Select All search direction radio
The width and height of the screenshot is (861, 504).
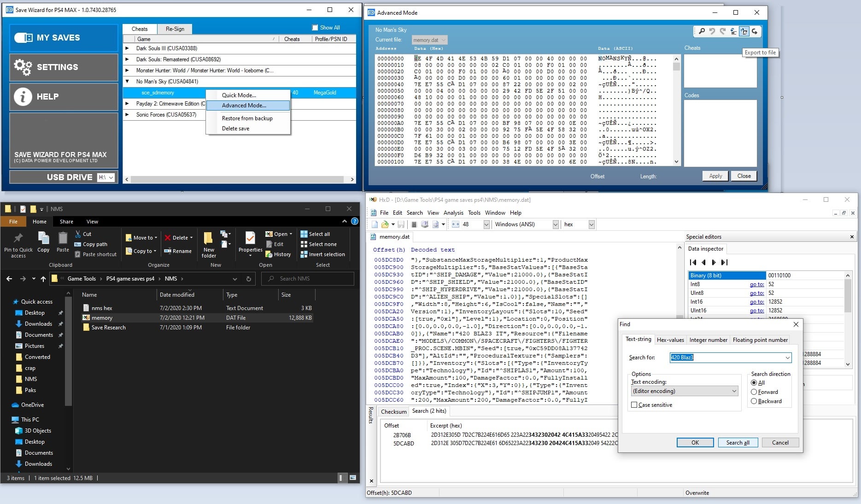[x=754, y=383]
